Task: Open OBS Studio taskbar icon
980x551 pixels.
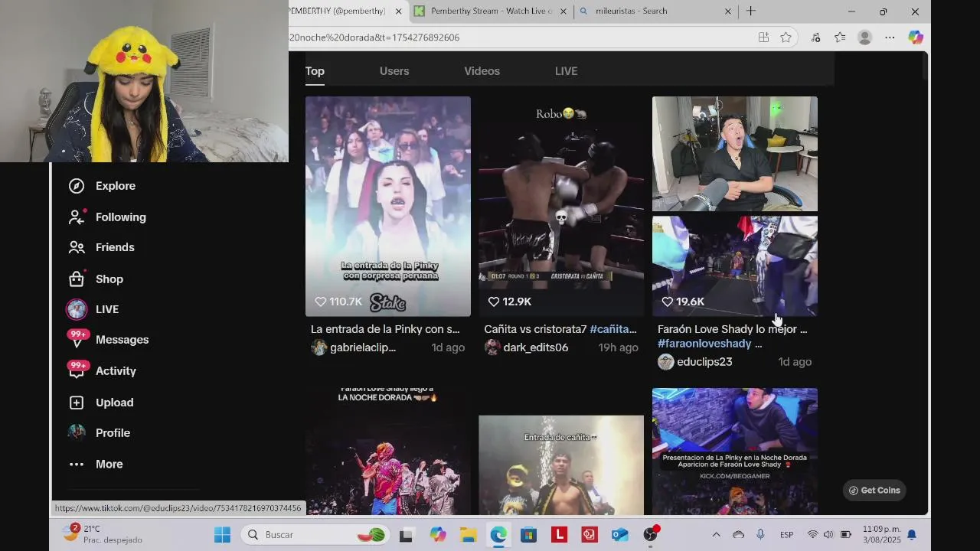Action: coord(650,535)
